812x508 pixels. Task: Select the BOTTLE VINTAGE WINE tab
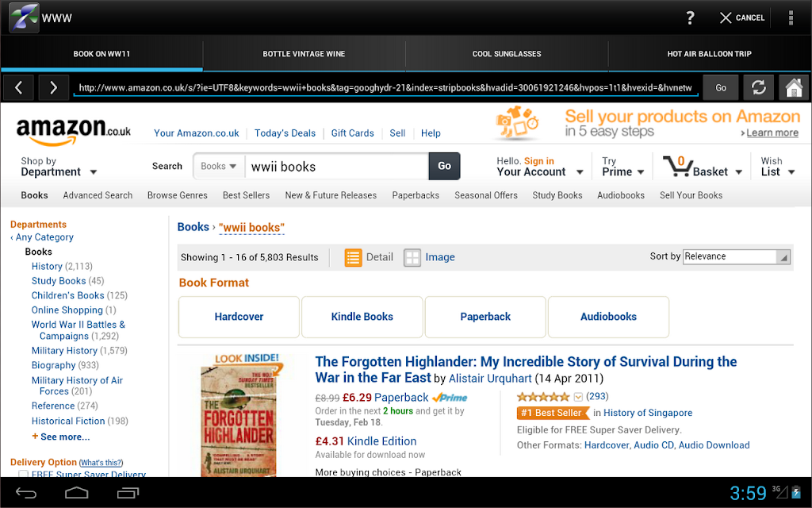click(x=304, y=54)
